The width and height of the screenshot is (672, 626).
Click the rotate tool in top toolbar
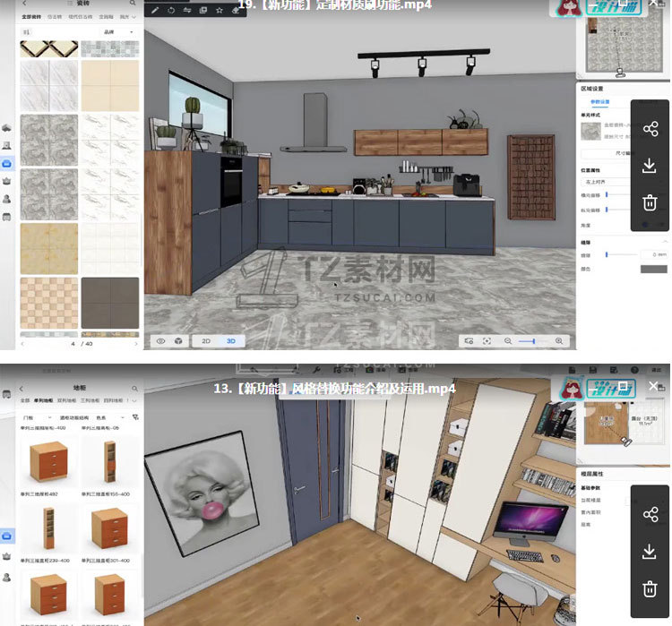click(171, 10)
